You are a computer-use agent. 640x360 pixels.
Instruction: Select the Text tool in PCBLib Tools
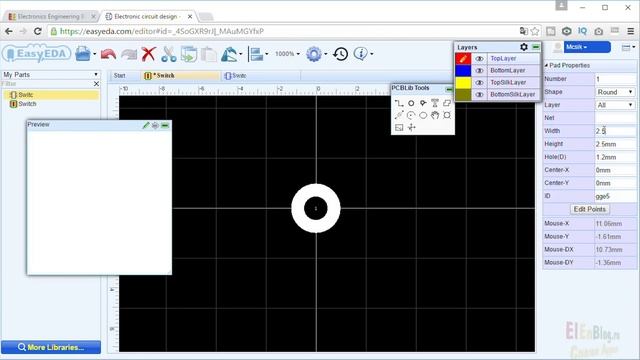click(x=435, y=103)
